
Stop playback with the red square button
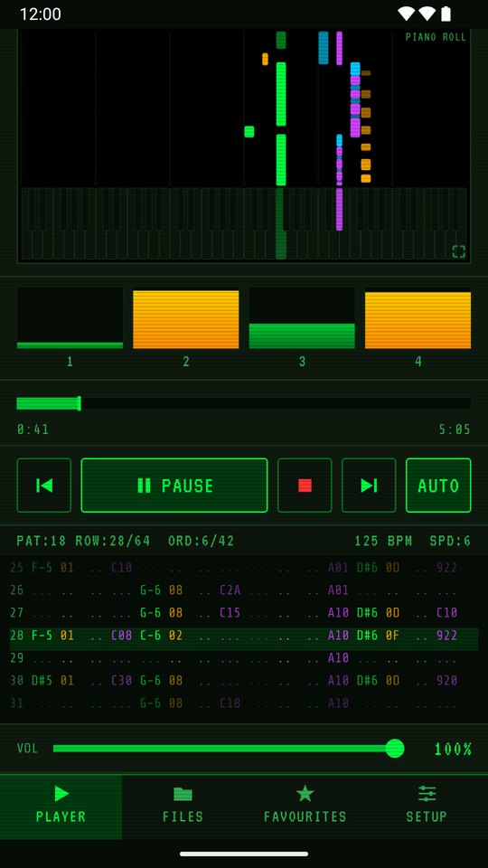305,486
